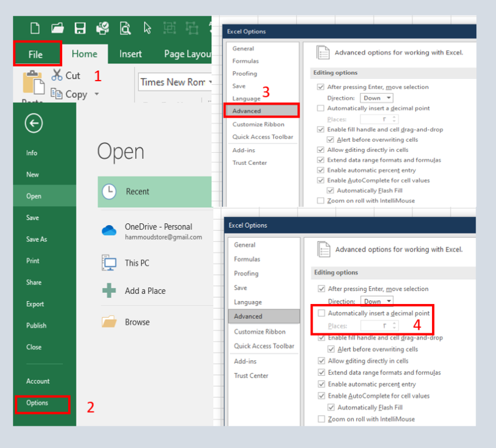
Task: Click the This PC monitor icon
Action: point(109,263)
